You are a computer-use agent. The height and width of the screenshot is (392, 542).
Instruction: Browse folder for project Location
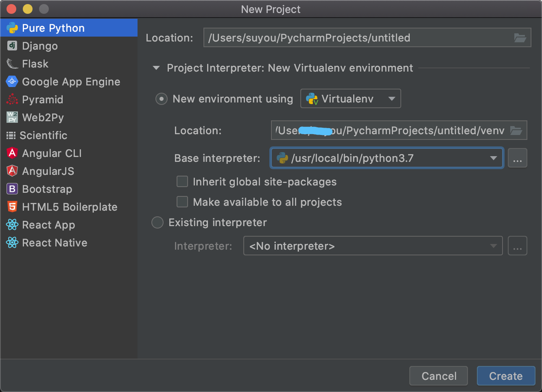520,38
